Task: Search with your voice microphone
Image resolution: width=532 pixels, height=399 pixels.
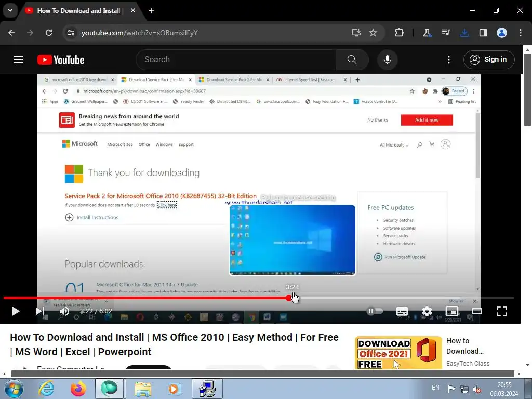Action: [x=388, y=60]
